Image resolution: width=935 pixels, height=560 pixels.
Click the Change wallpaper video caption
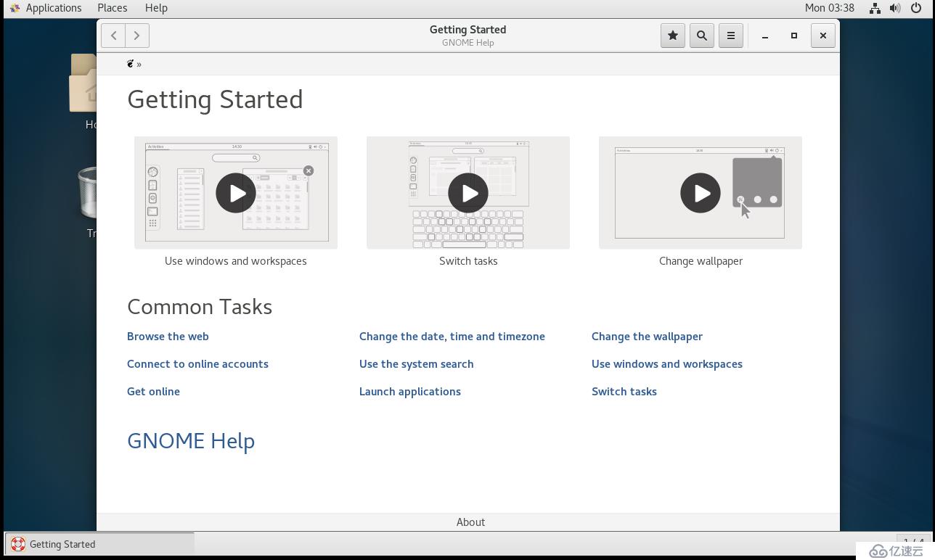pos(701,261)
